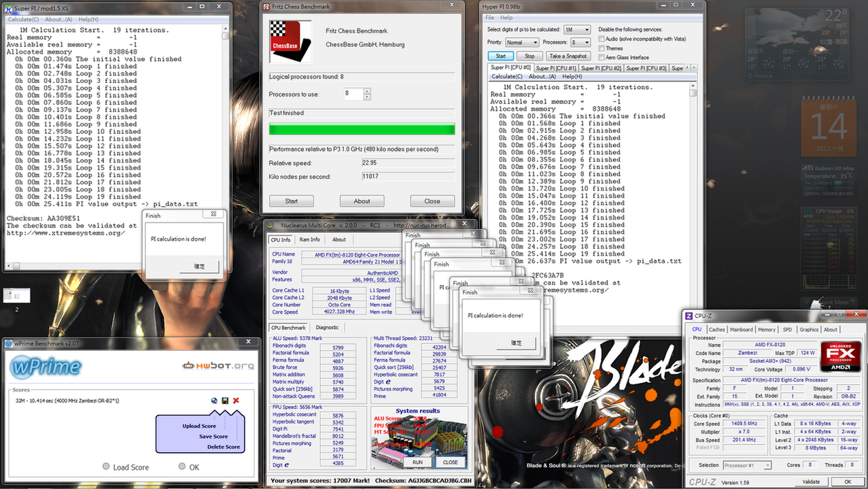Click the Super PI title bar icon
Image resolution: width=868 pixels, height=489 pixels.
tap(8, 10)
